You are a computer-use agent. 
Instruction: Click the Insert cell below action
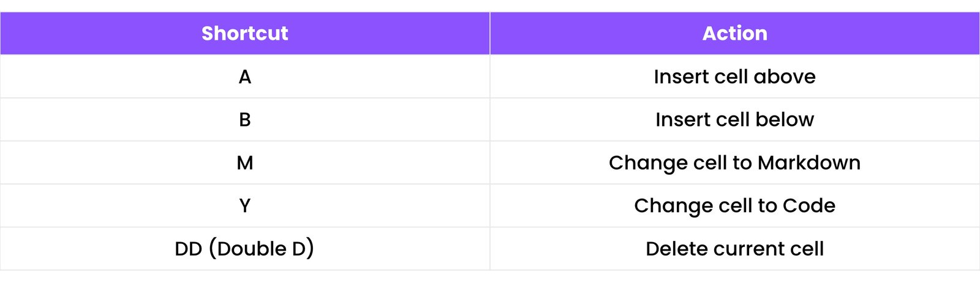[x=734, y=120]
